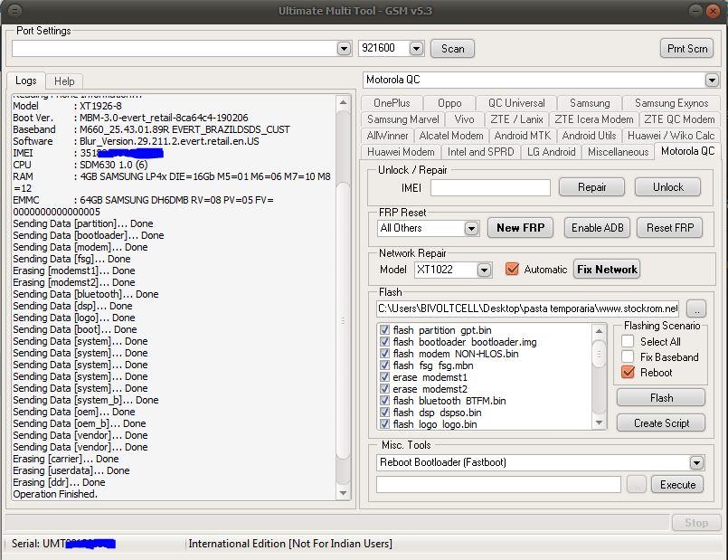The image size is (728, 560).
Task: Browse for flash file with ellipsis button
Action: pos(696,308)
